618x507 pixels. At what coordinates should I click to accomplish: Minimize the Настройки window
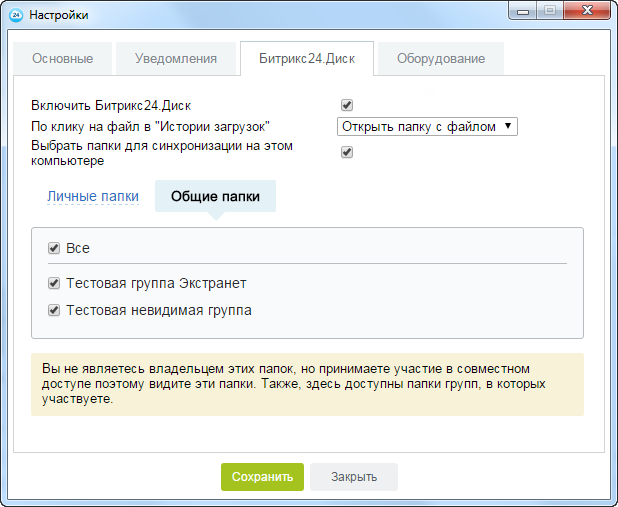(523, 11)
